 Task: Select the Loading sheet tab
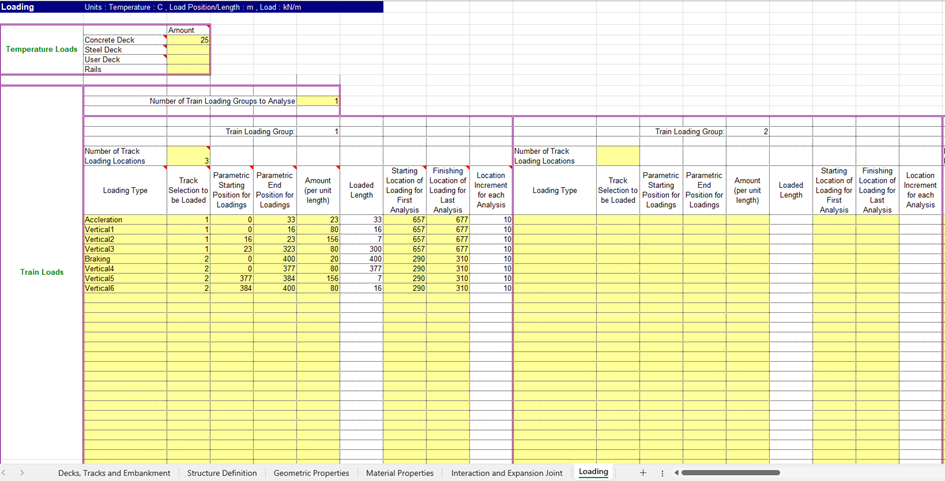point(593,472)
